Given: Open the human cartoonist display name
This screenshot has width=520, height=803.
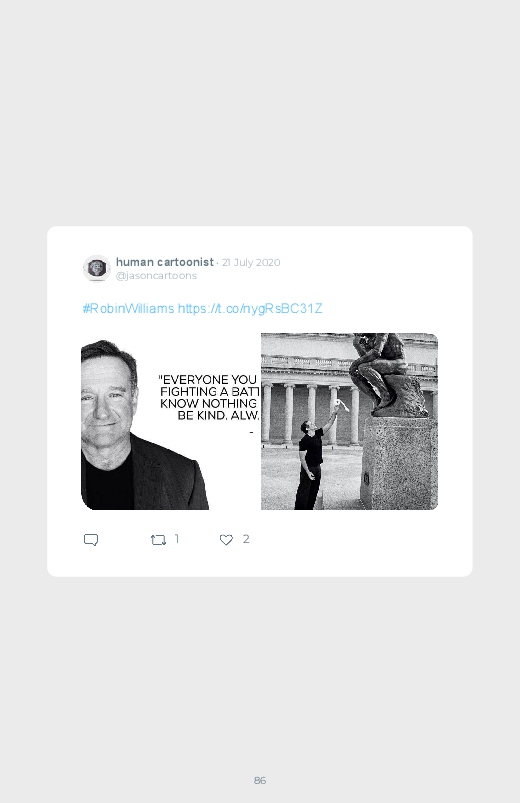Looking at the screenshot, I should [164, 262].
